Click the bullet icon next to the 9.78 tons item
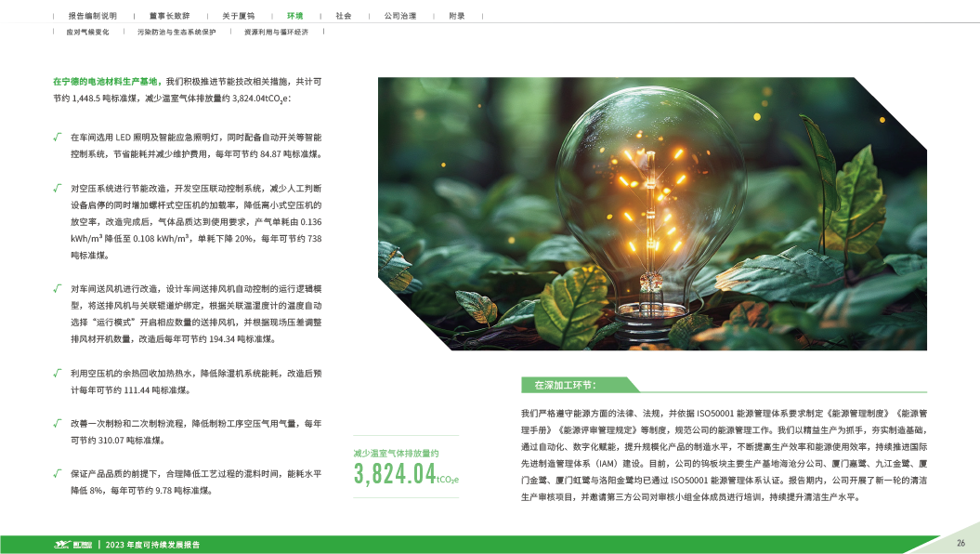Screen dimensions: 980x554 click(x=58, y=473)
